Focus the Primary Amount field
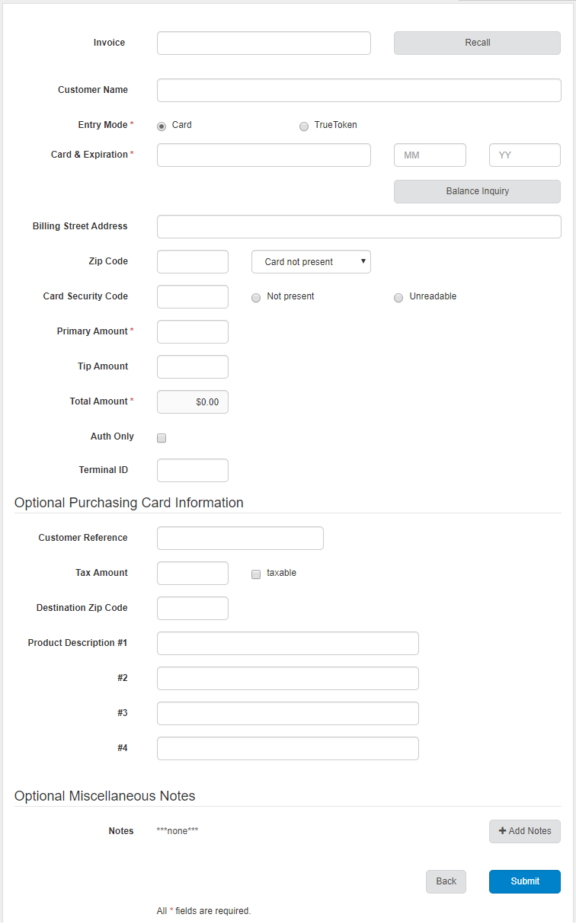Screen dimensions: 576x924 (x=193, y=331)
